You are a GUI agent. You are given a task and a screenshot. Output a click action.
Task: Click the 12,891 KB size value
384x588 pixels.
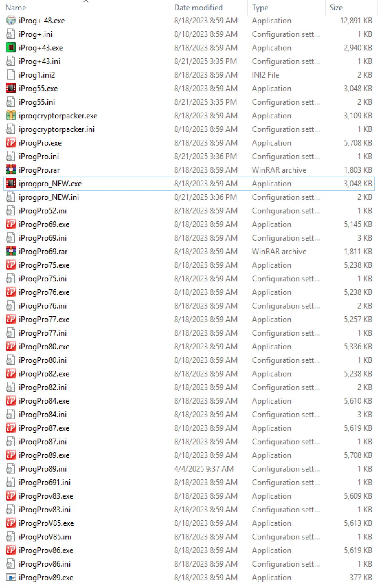point(356,21)
